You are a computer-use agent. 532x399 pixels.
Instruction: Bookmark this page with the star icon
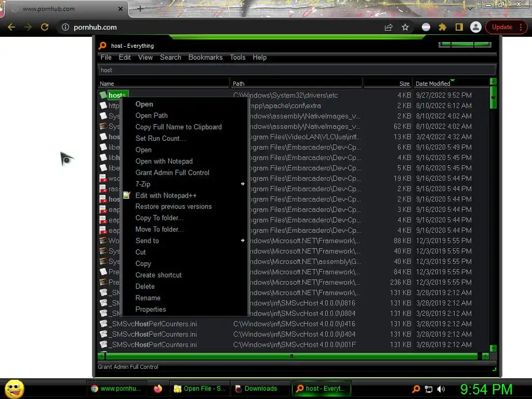pyautogui.click(x=405, y=27)
